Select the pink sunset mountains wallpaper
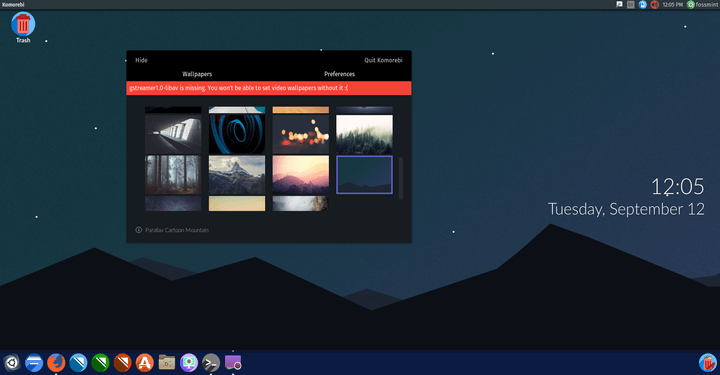This screenshot has width=720, height=375. pyautogui.click(x=301, y=175)
